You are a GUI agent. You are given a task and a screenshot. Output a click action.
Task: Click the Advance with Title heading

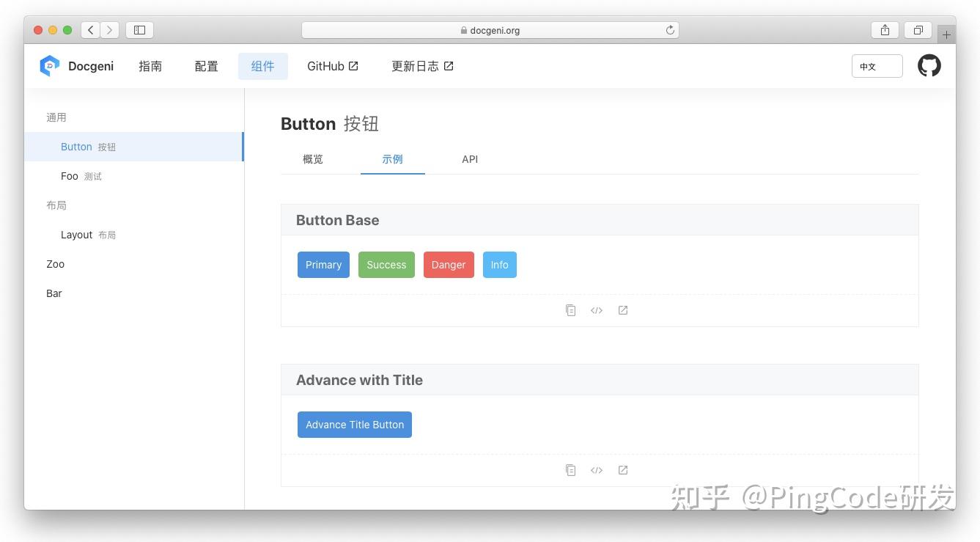click(360, 380)
